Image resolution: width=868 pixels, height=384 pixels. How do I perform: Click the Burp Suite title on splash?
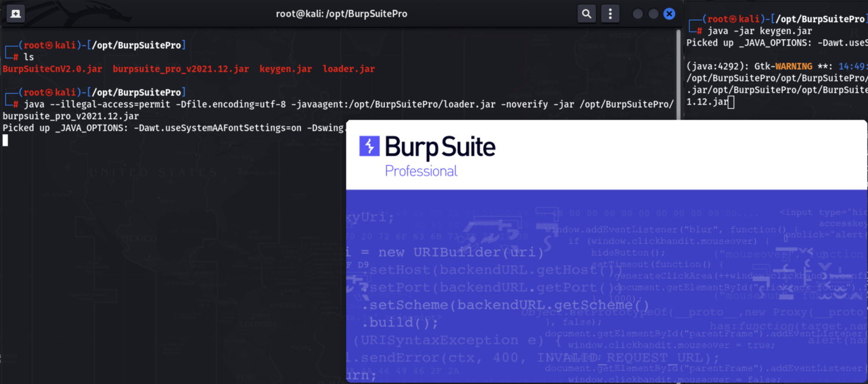440,147
